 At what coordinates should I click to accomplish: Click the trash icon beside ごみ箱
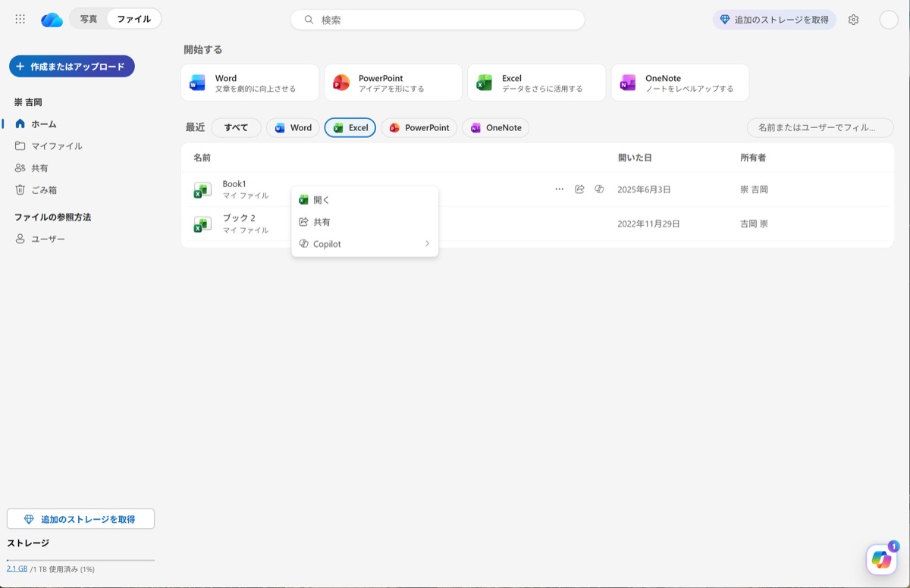coord(20,189)
